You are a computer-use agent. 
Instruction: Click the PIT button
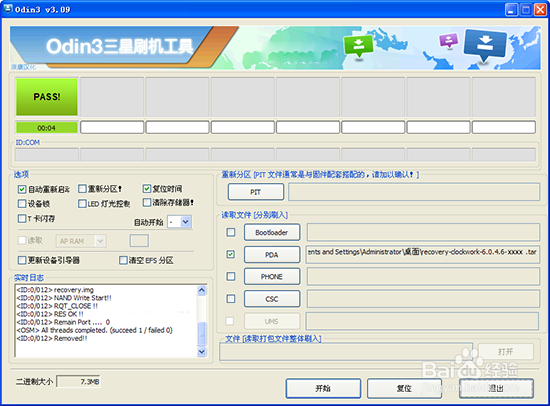[x=256, y=192]
